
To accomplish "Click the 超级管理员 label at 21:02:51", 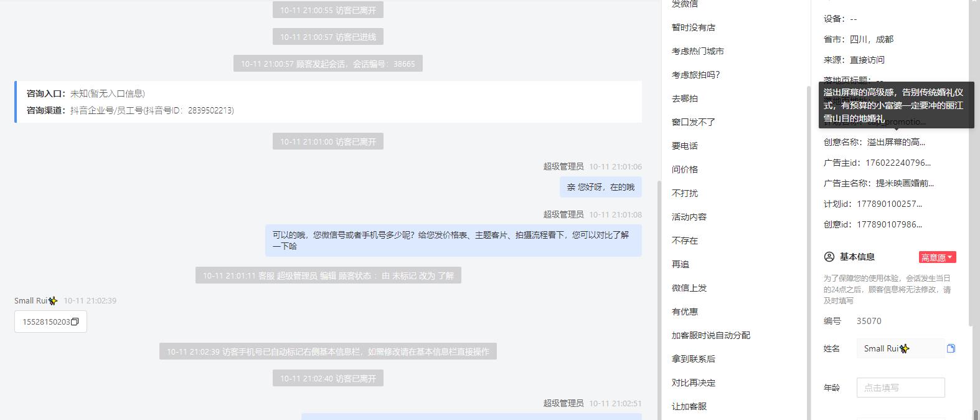I will pos(563,403).
